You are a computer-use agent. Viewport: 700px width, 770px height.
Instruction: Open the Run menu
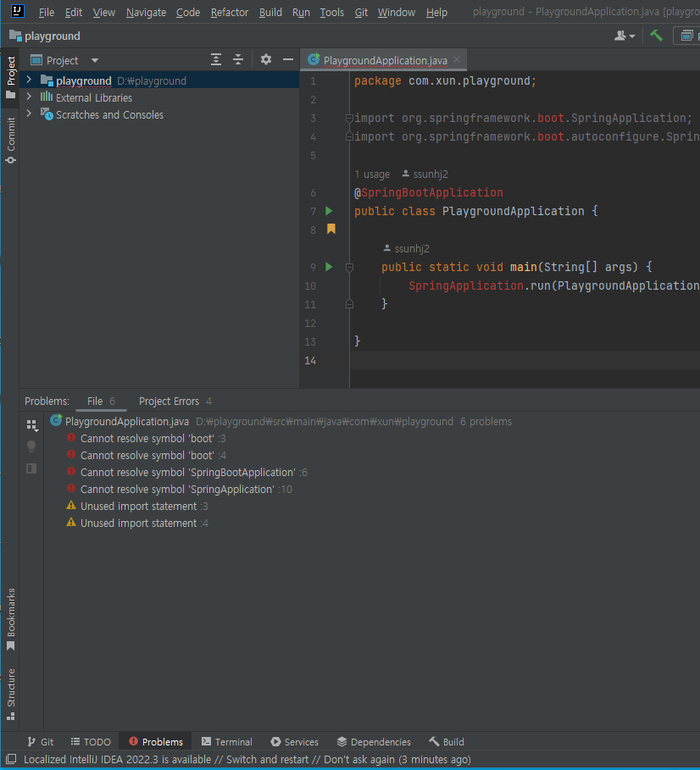tap(301, 12)
